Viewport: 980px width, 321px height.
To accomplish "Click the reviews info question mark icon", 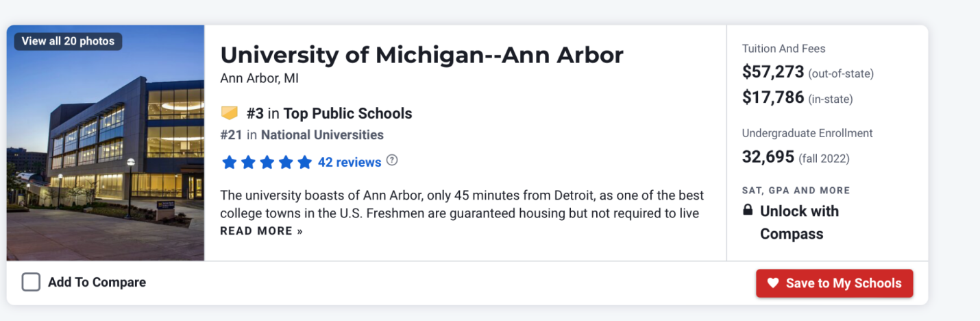I will click(392, 160).
